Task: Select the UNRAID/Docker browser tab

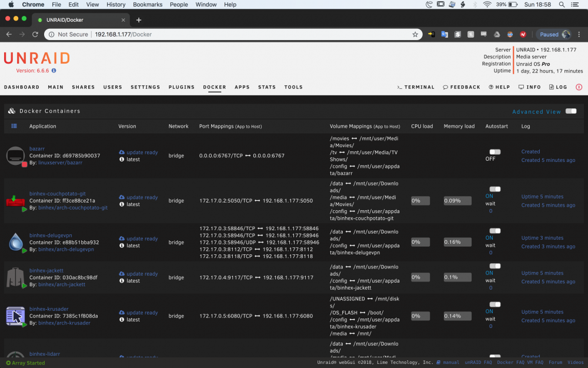Action: click(x=81, y=20)
